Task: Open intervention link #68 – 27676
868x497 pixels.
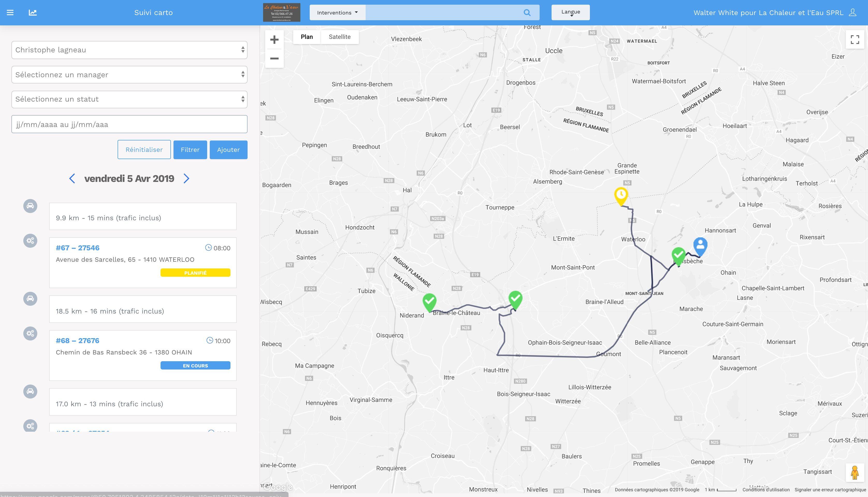Action: (x=77, y=340)
